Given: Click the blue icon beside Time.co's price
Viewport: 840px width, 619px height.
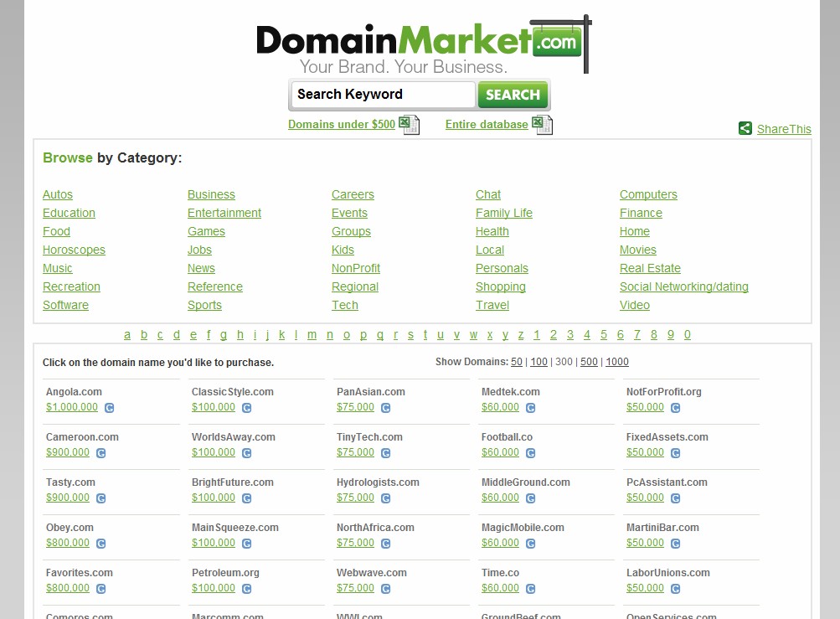Looking at the screenshot, I should (x=530, y=589).
